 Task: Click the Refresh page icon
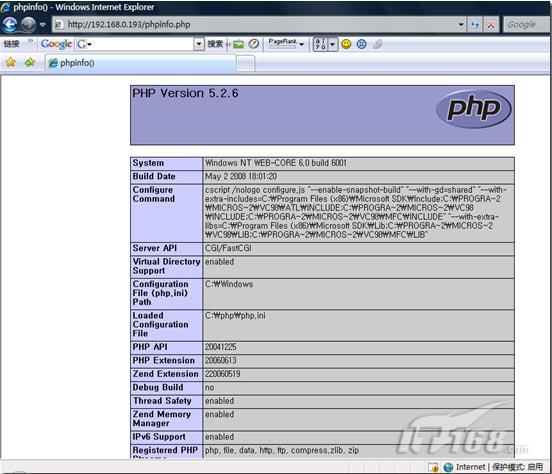pyautogui.click(x=475, y=25)
